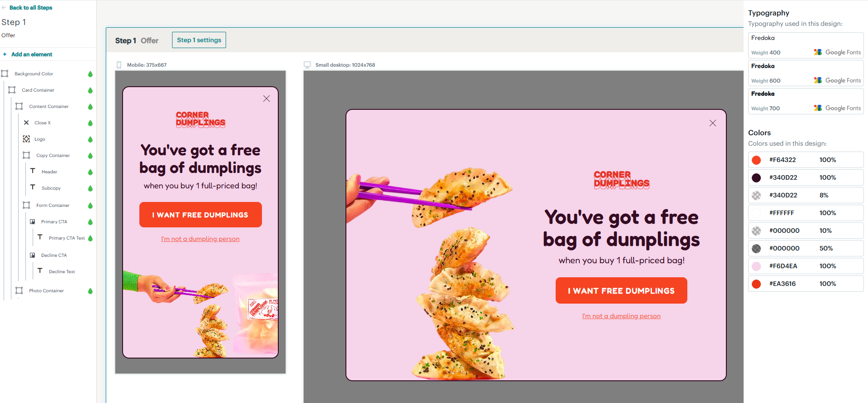This screenshot has height=403, width=868.
Task: Click desktop I'm not a dumpling person link
Action: (621, 316)
